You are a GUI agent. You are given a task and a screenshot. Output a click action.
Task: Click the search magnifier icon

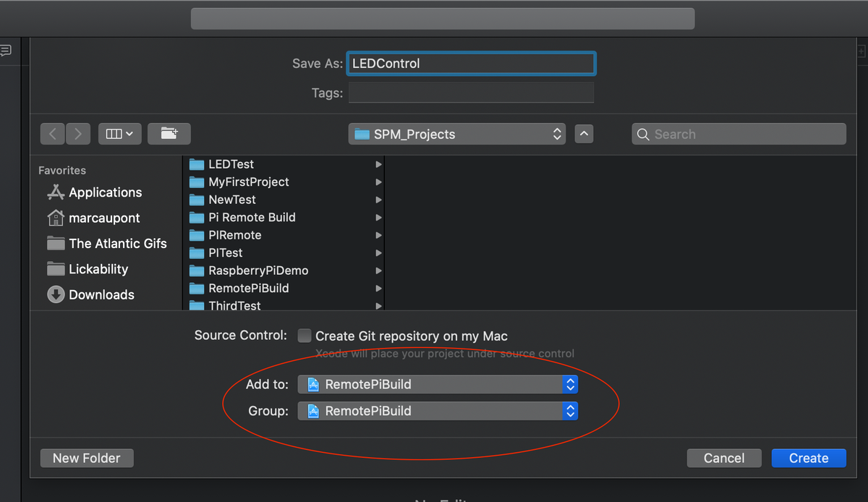click(x=643, y=134)
